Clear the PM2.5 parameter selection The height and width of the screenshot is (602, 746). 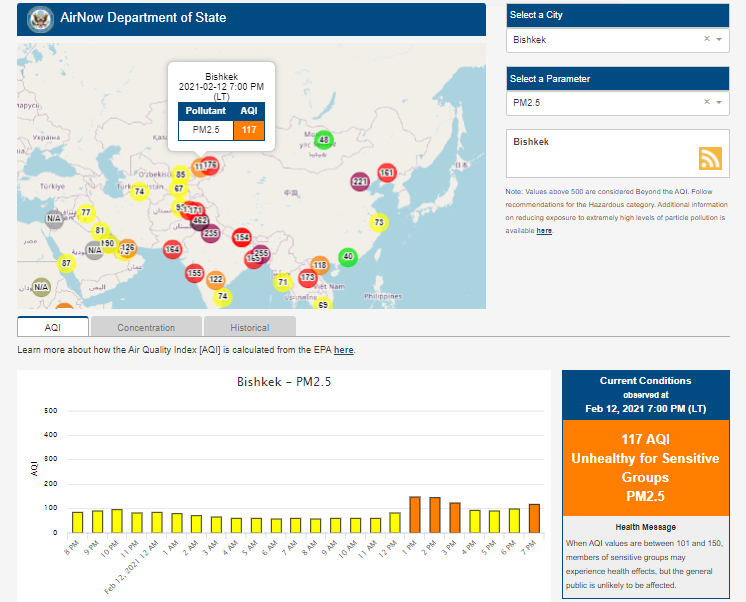706,102
